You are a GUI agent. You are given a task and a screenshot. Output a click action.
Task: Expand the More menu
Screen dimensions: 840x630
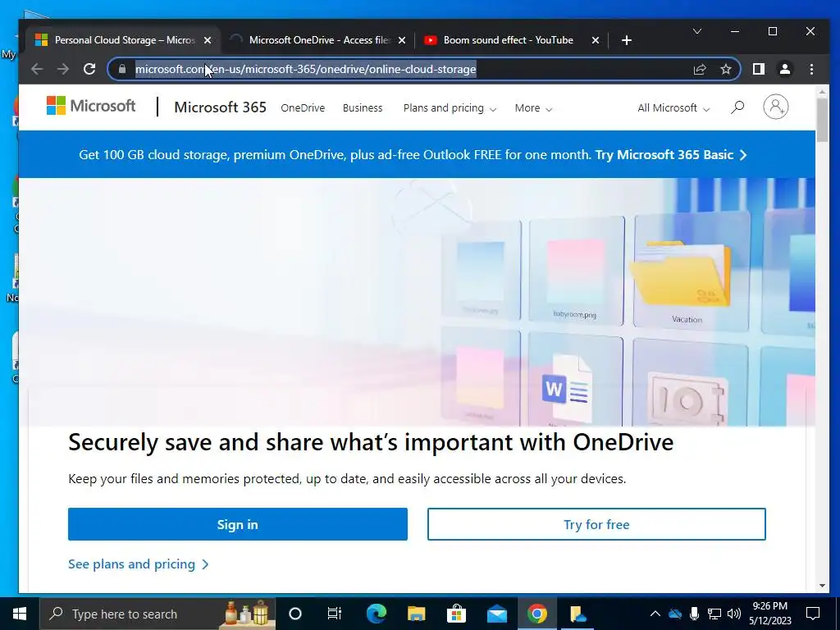coord(533,107)
